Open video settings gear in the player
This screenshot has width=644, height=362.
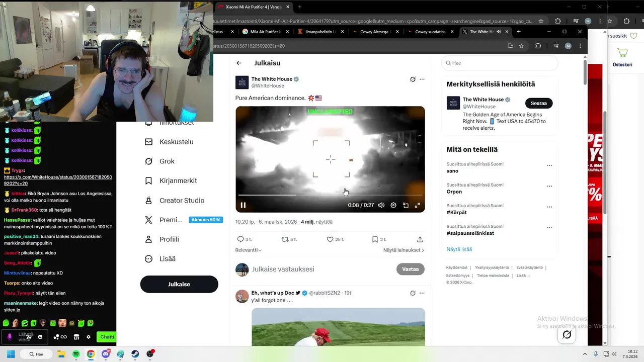393,205
